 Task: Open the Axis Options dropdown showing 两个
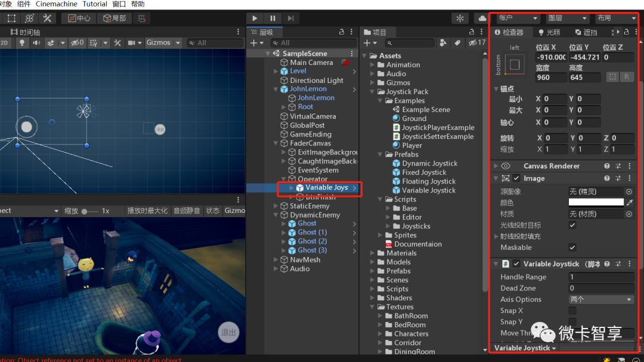pyautogui.click(x=601, y=299)
